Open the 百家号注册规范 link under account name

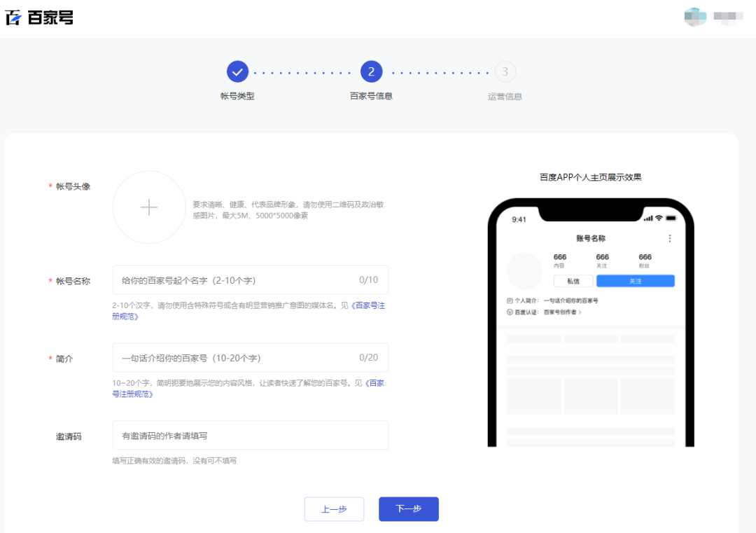[369, 305]
